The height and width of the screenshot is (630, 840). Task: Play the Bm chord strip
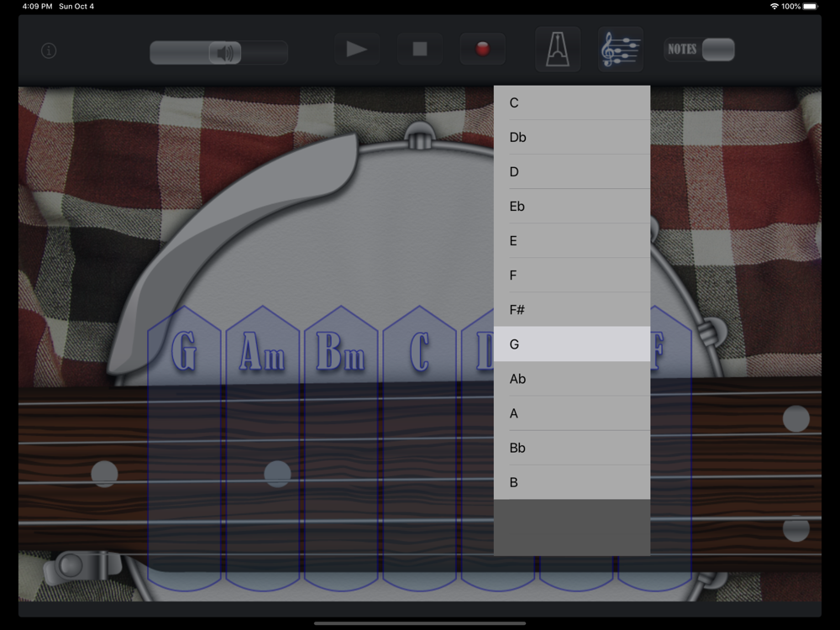coord(341,449)
